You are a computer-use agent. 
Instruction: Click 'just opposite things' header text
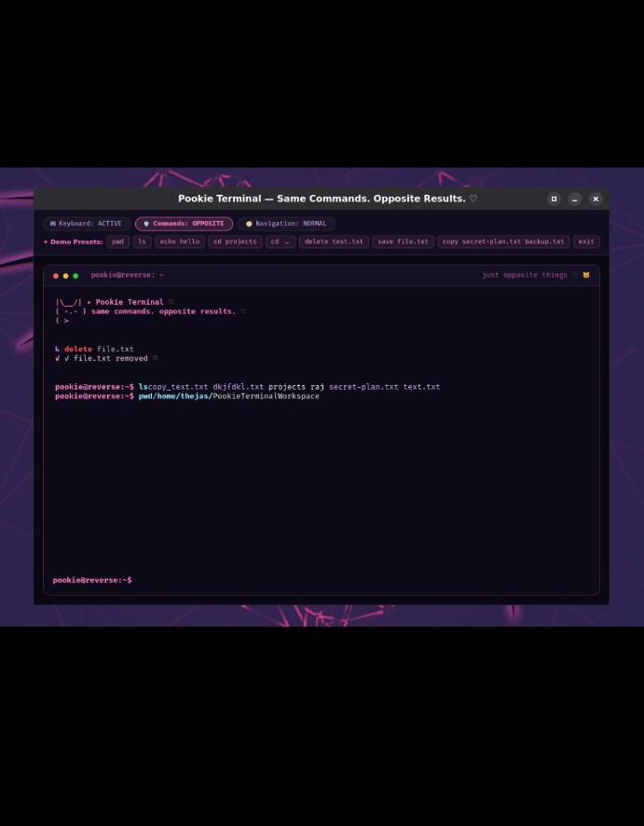525,275
